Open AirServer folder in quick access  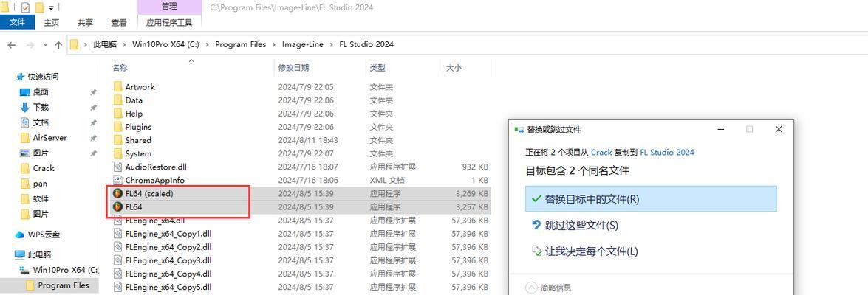(49, 138)
